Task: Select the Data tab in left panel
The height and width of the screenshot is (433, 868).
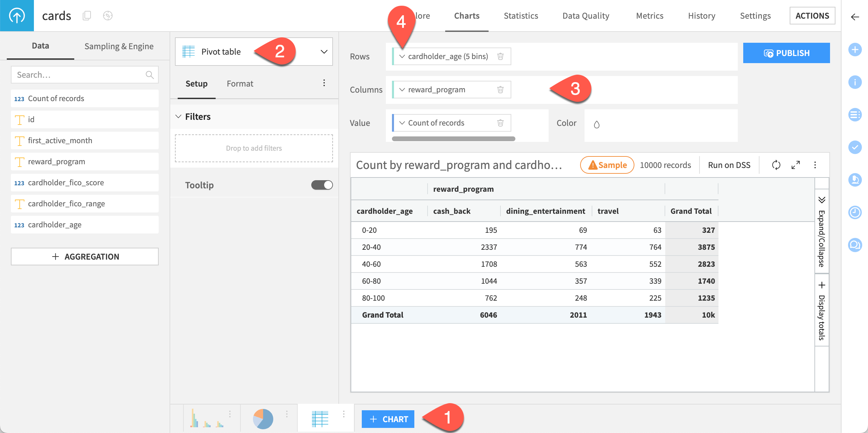Action: (40, 46)
